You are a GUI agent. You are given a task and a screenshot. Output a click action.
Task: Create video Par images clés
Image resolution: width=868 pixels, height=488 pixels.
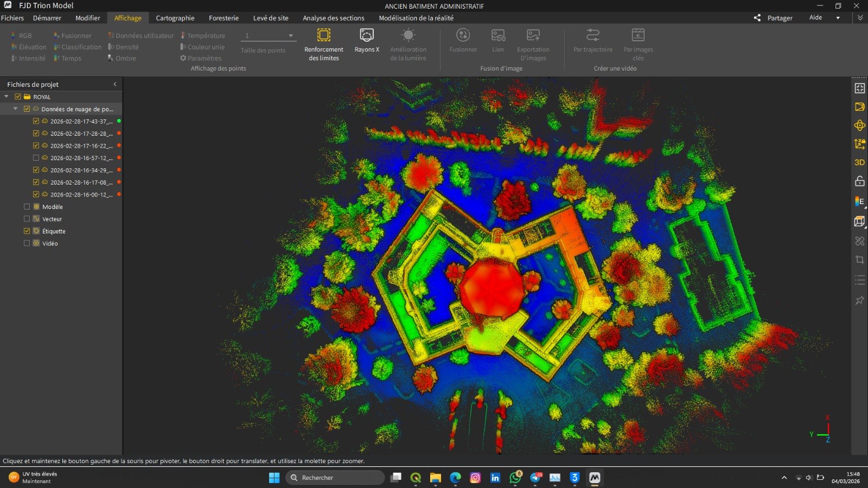coord(639,45)
